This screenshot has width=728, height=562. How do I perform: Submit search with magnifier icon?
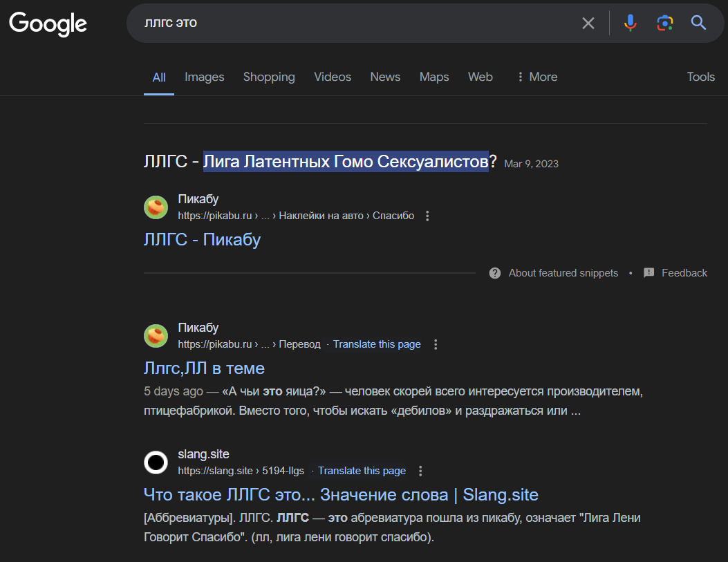(698, 23)
